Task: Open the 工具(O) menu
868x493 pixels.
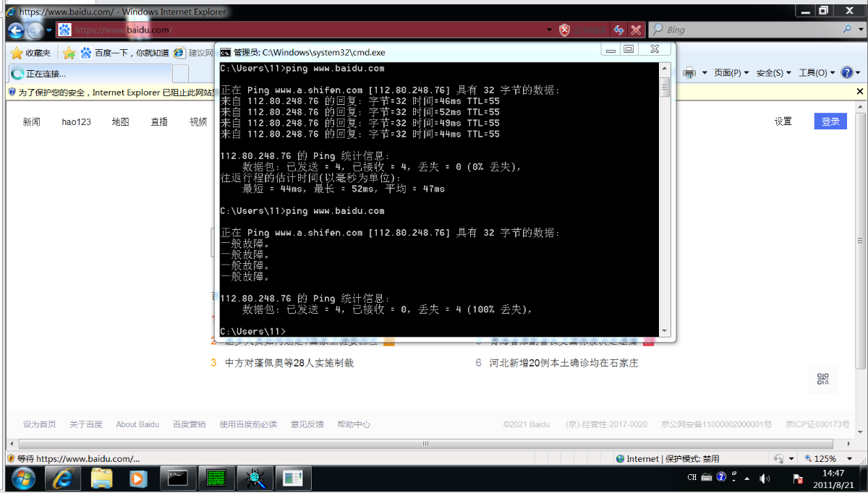Action: point(817,73)
